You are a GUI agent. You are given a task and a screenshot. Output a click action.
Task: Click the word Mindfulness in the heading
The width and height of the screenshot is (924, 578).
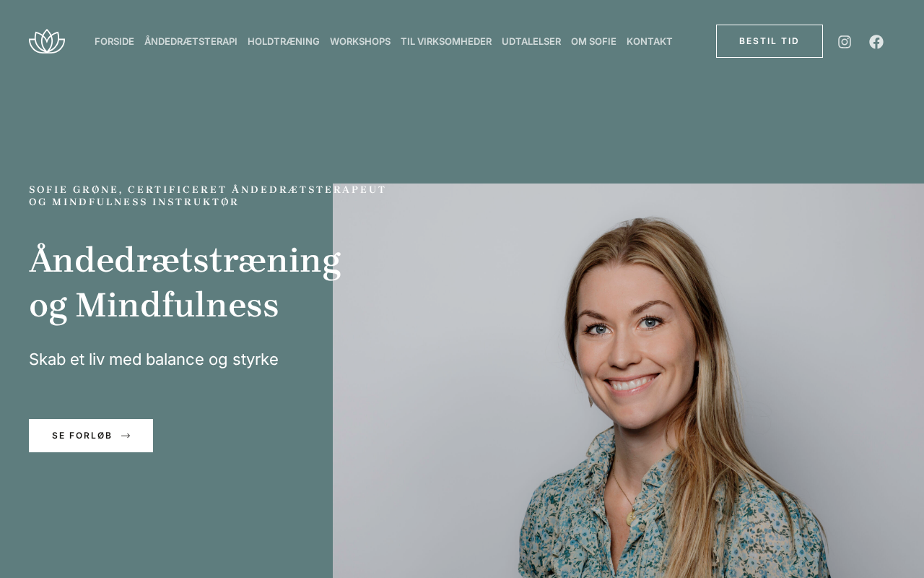tap(177, 305)
